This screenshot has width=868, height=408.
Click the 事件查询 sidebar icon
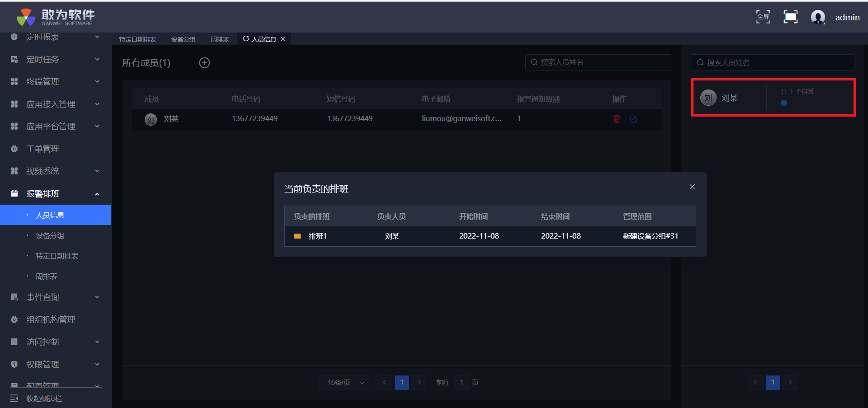[14, 297]
